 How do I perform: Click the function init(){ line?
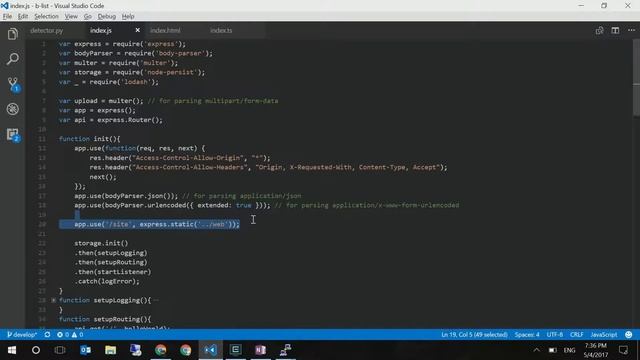point(89,139)
